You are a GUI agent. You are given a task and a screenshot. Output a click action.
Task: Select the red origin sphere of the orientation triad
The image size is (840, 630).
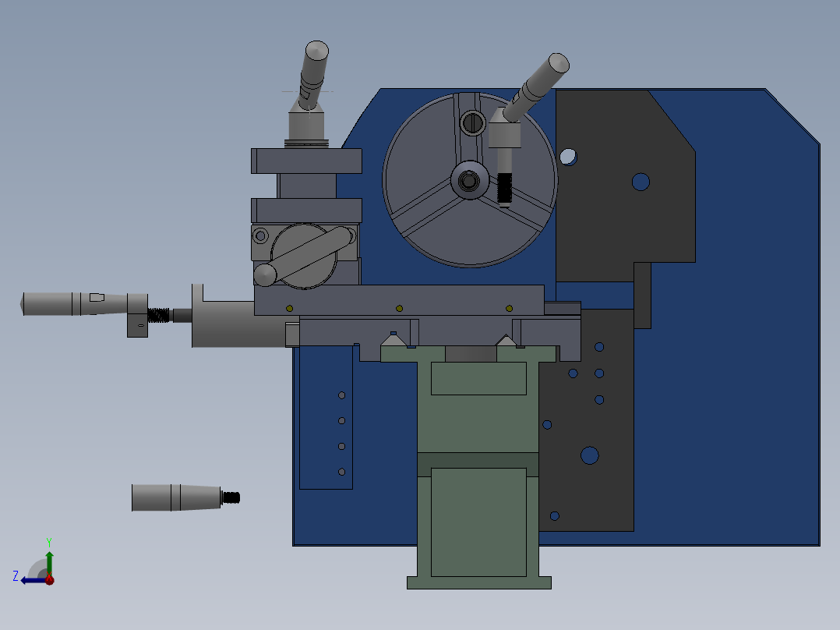[x=49, y=581]
